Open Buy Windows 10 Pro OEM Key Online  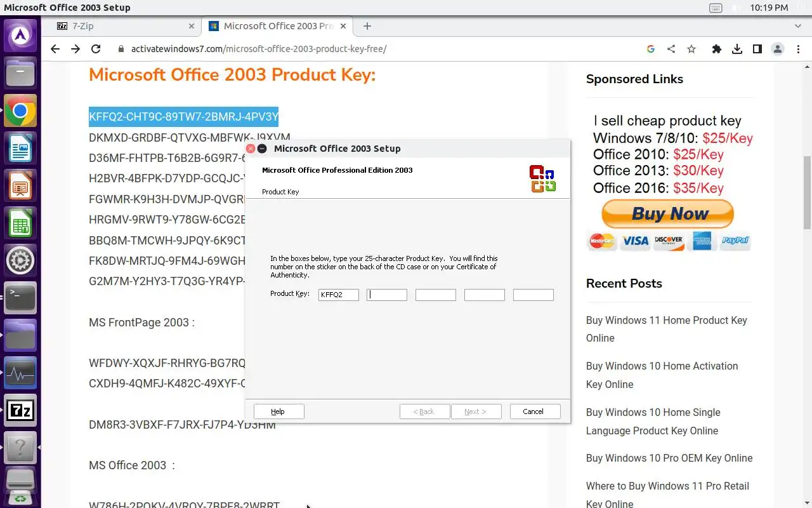[x=669, y=458]
